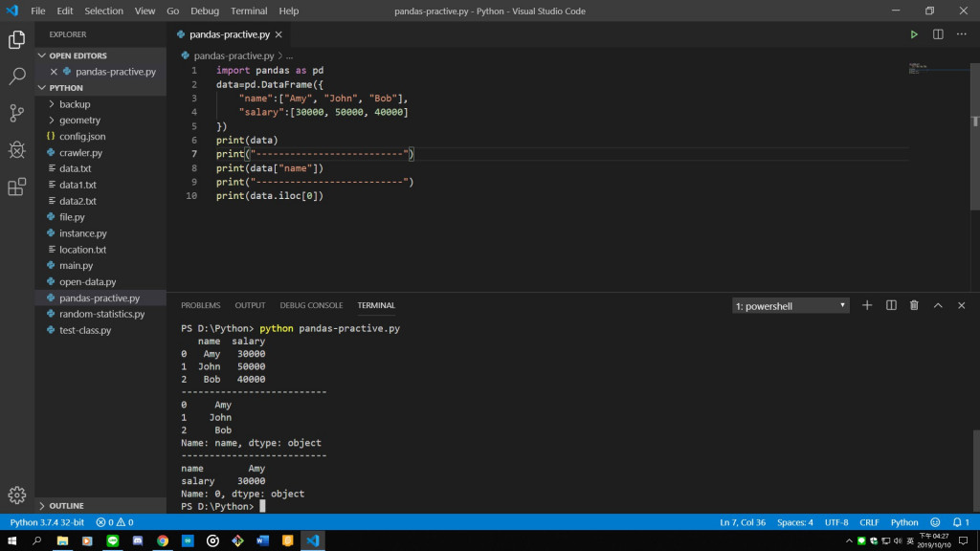The height and width of the screenshot is (551, 980).
Task: Show hidden system tray icons chevron
Action: tap(848, 541)
